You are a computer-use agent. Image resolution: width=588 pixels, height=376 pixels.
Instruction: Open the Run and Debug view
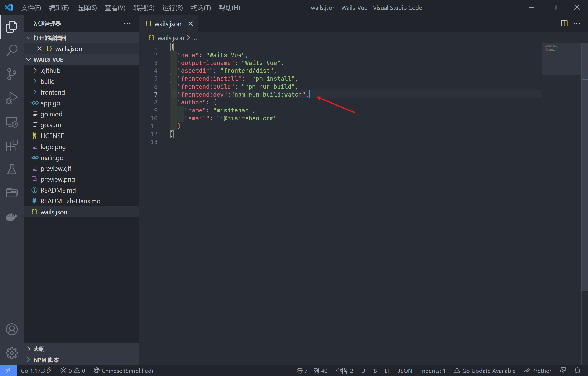[x=12, y=98]
